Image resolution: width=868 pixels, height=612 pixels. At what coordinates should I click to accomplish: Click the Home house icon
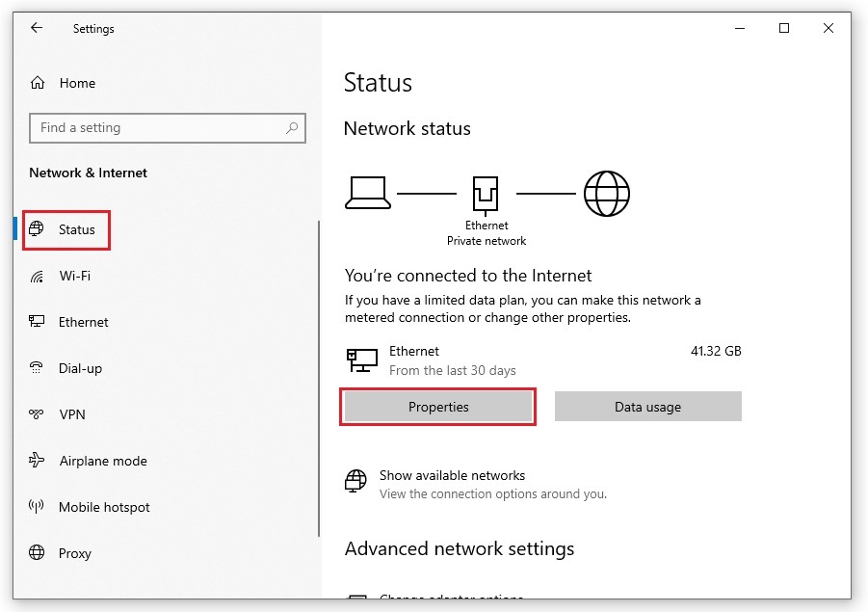point(38,83)
